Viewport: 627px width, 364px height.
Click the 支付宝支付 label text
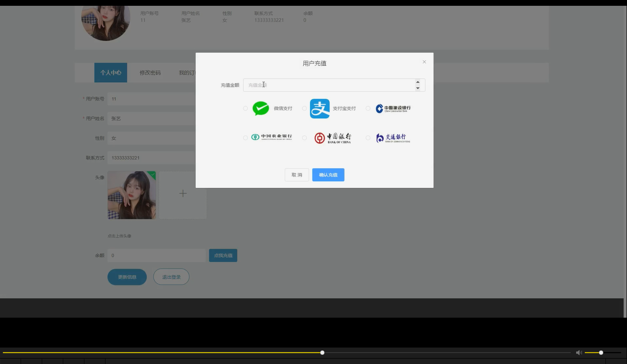click(344, 108)
